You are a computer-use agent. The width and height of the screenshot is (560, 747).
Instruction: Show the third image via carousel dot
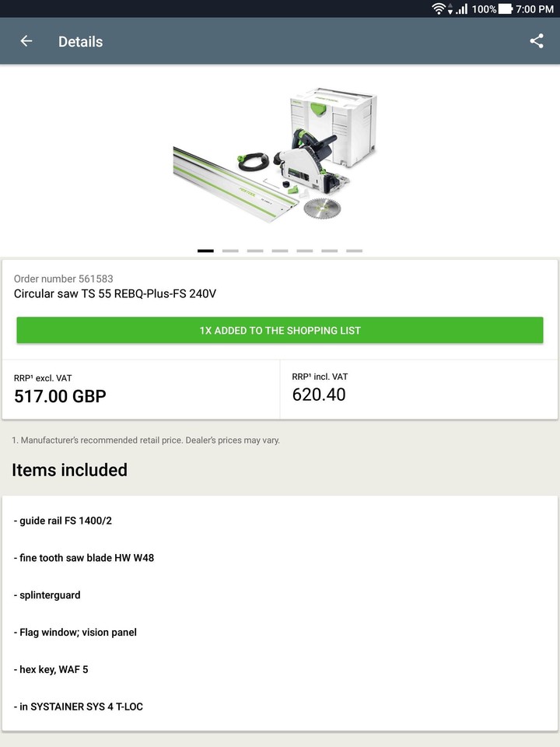(255, 251)
